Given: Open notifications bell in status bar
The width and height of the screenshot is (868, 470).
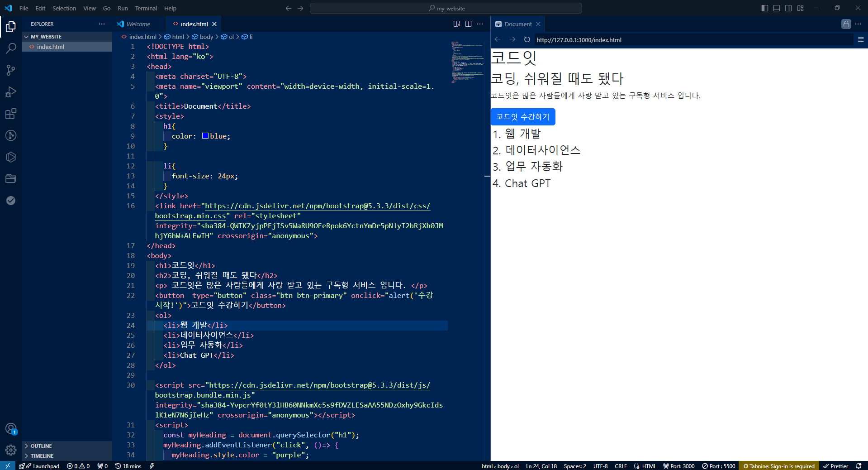Looking at the screenshot, I should (x=859, y=466).
